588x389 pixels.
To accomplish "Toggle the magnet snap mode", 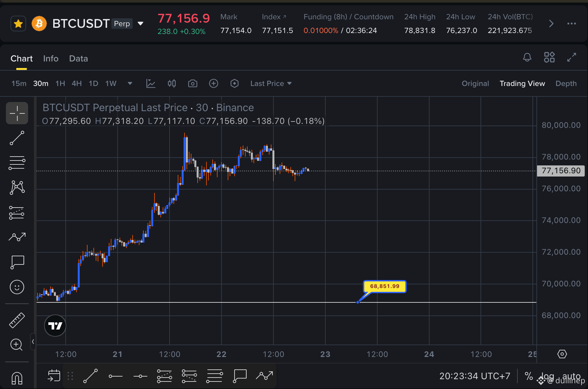I will point(17,378).
